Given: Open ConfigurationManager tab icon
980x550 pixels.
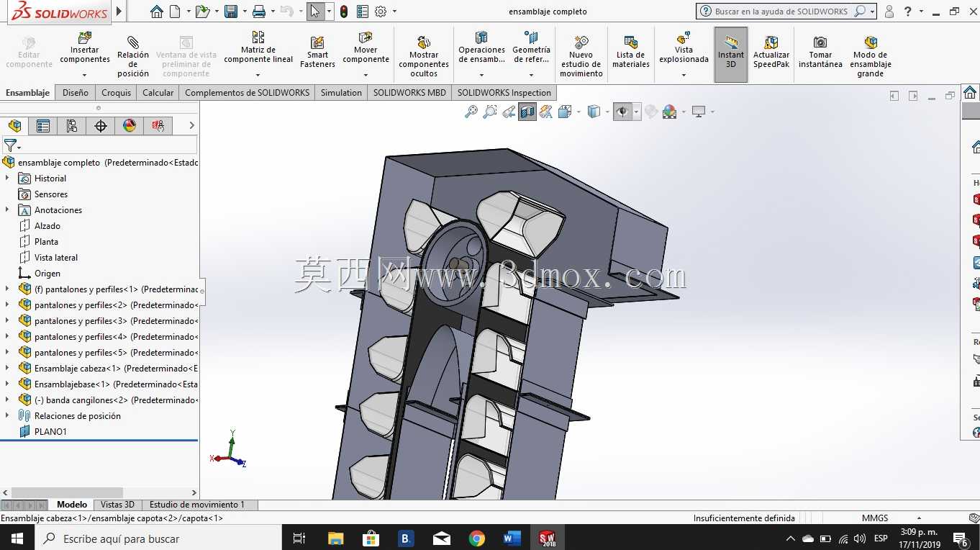Looking at the screenshot, I should pos(72,126).
